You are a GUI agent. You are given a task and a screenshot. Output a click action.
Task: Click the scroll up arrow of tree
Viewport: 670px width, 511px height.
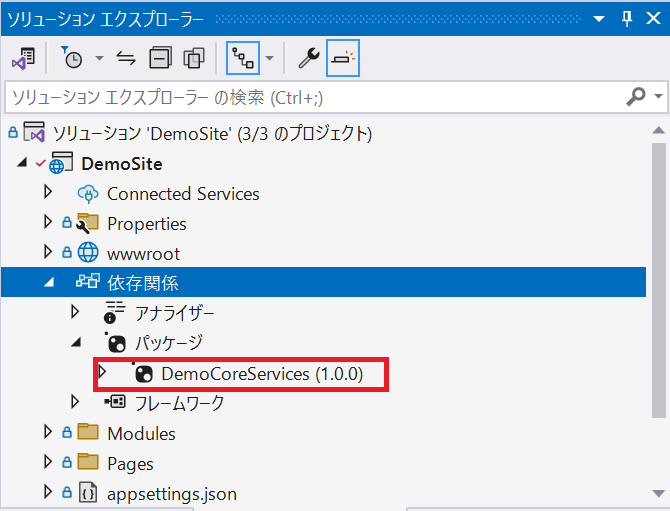coord(658,130)
